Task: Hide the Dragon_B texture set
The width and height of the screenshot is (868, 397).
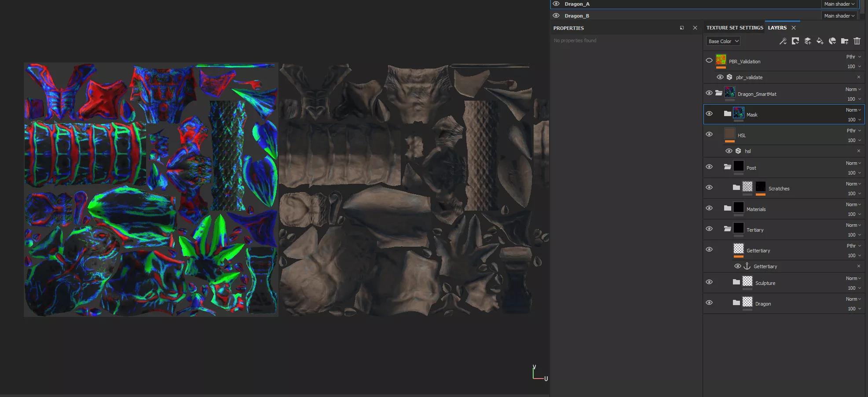Action: point(556,16)
